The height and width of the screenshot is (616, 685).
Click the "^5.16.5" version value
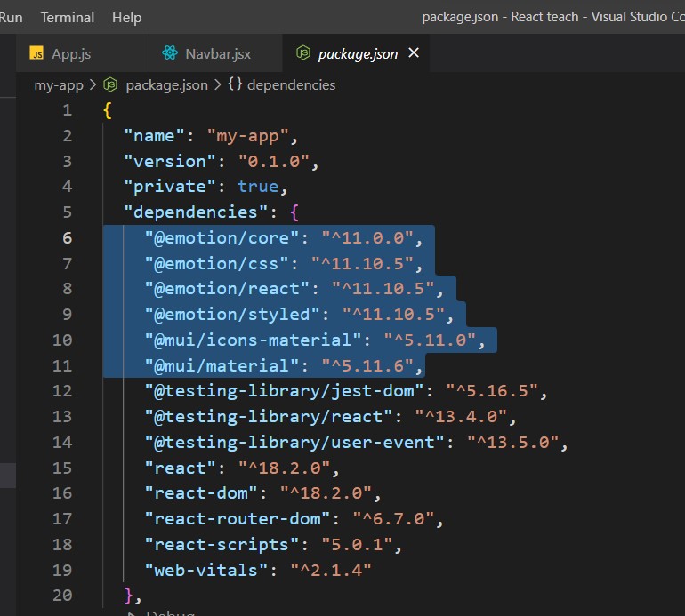pyautogui.click(x=491, y=391)
